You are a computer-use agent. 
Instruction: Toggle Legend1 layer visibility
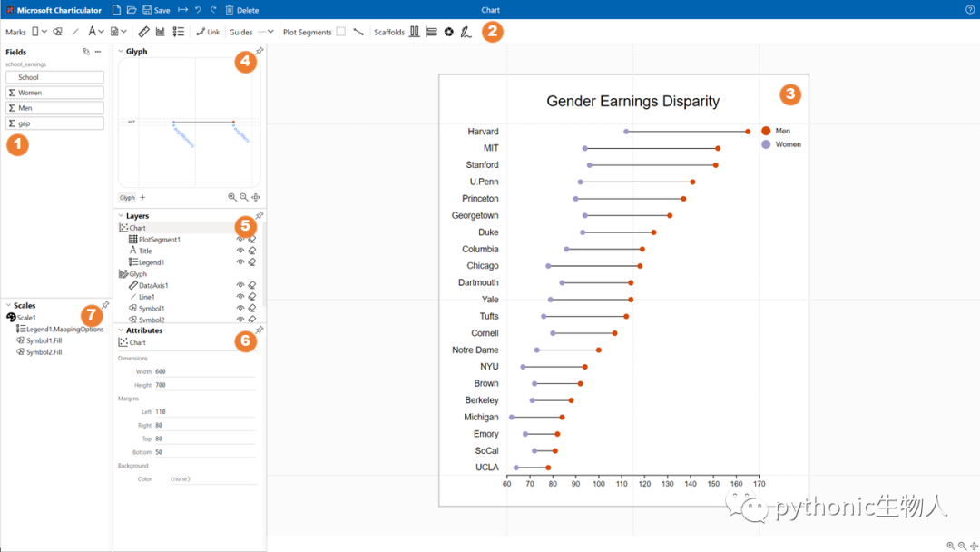[x=240, y=262]
